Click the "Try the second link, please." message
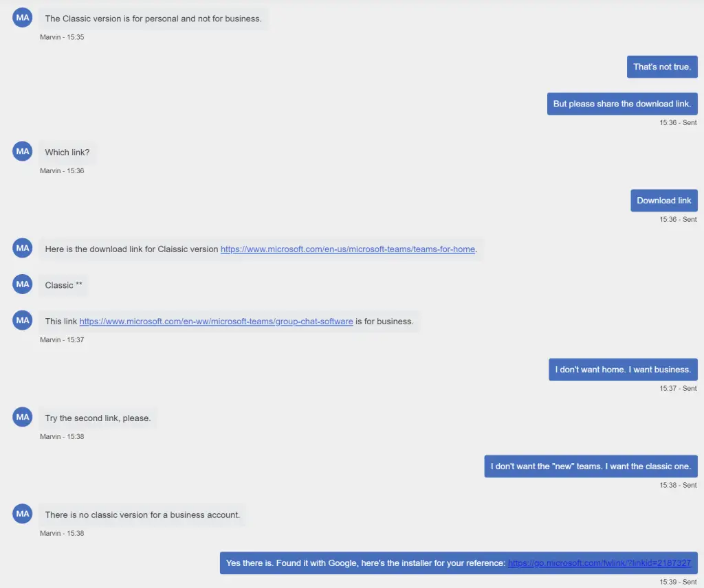 pos(98,418)
